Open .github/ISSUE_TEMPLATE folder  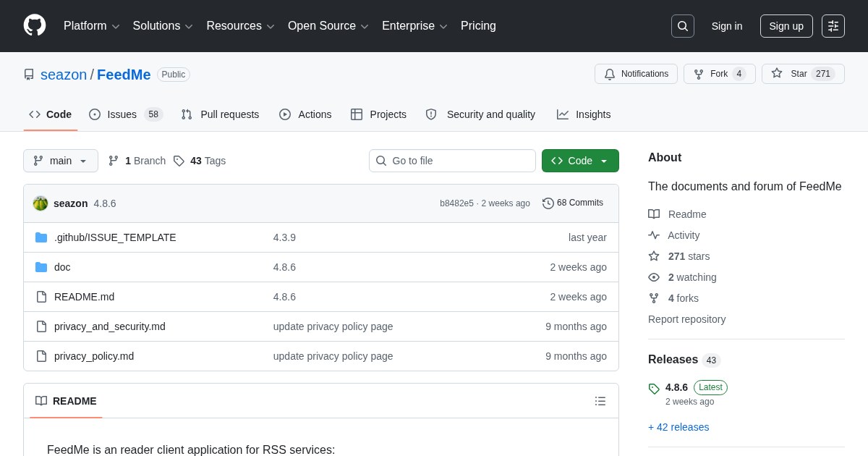(x=115, y=237)
